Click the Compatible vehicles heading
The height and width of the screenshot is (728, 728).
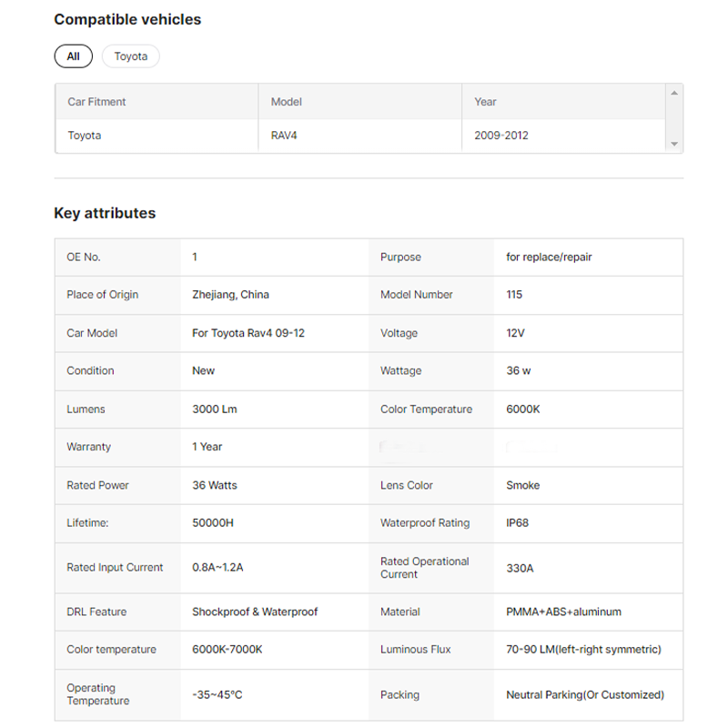[x=127, y=19]
